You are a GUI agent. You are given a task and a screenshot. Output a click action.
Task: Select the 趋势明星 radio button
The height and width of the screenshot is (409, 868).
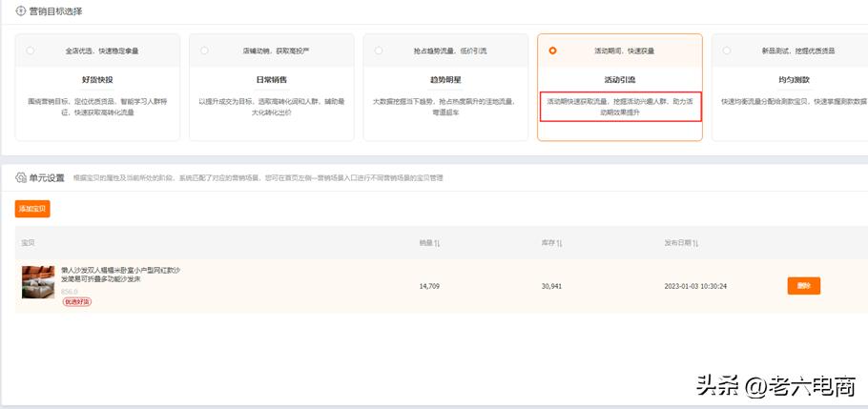(x=379, y=51)
